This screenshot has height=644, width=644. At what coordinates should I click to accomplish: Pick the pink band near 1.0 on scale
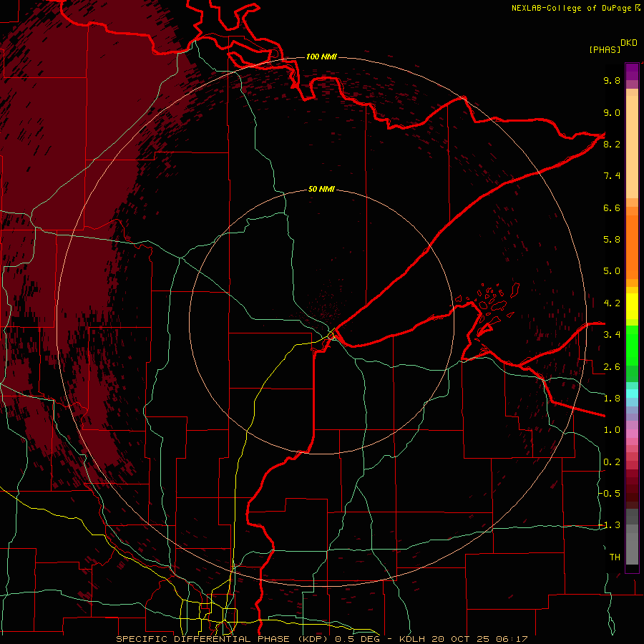(x=632, y=434)
